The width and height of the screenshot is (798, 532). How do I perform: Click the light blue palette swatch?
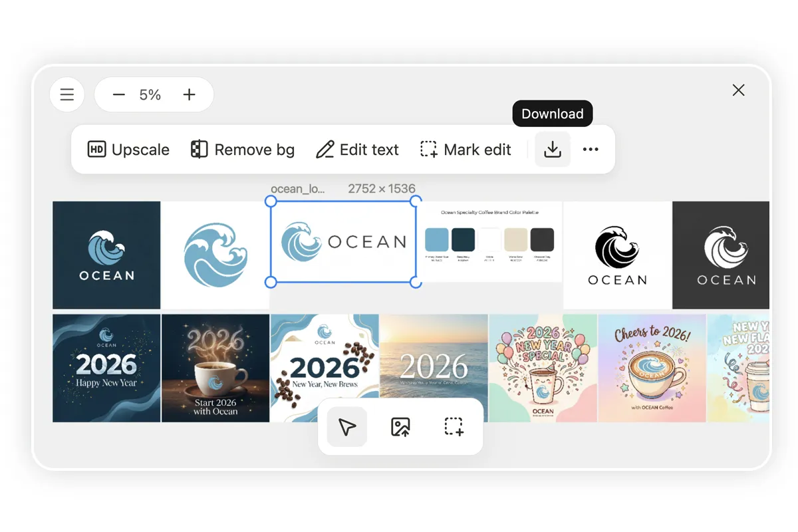click(436, 239)
